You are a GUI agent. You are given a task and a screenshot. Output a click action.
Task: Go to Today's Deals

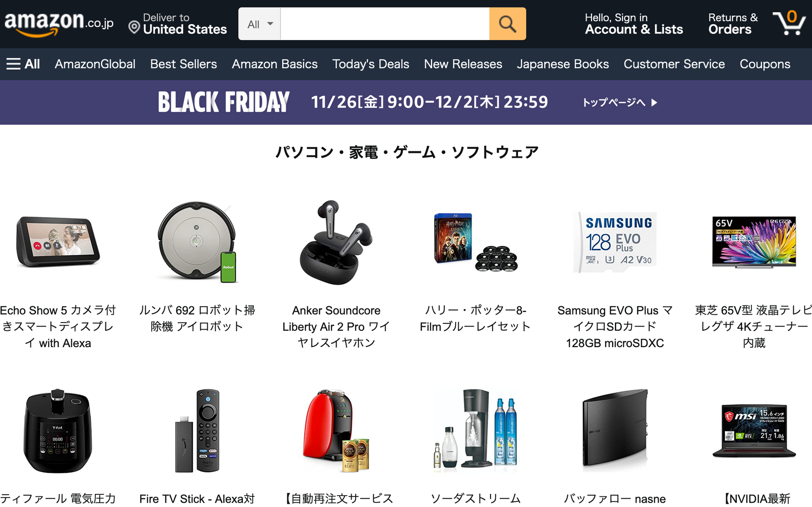coord(370,64)
